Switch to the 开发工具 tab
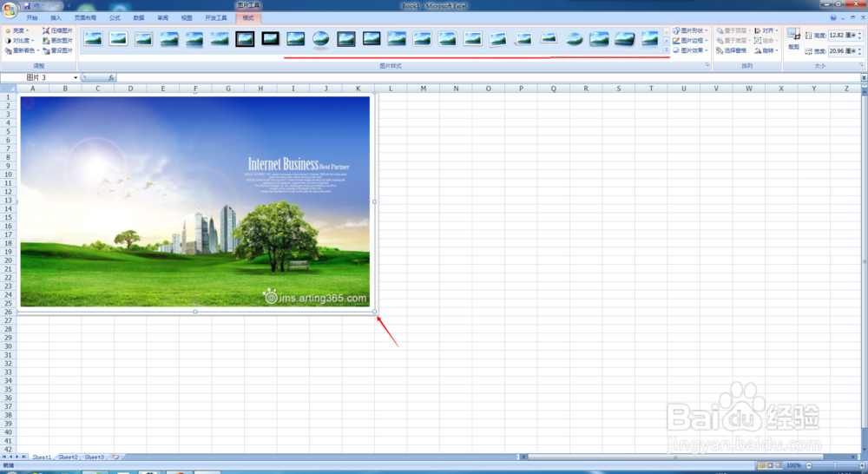 [216, 17]
